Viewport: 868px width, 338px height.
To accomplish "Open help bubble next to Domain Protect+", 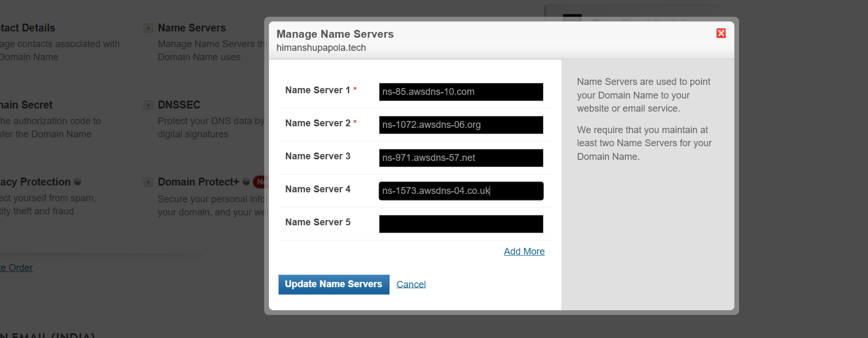I will tap(246, 182).
